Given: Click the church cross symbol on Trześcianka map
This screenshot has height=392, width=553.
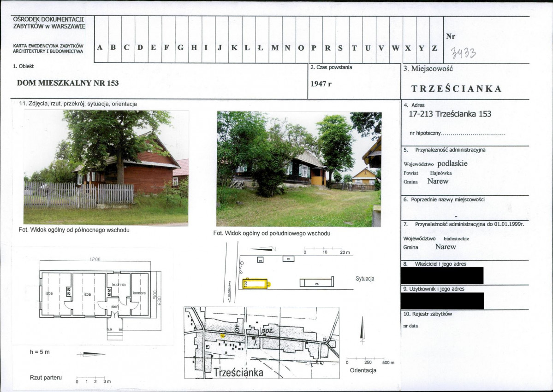Looking at the screenshot, I should [x=237, y=328].
